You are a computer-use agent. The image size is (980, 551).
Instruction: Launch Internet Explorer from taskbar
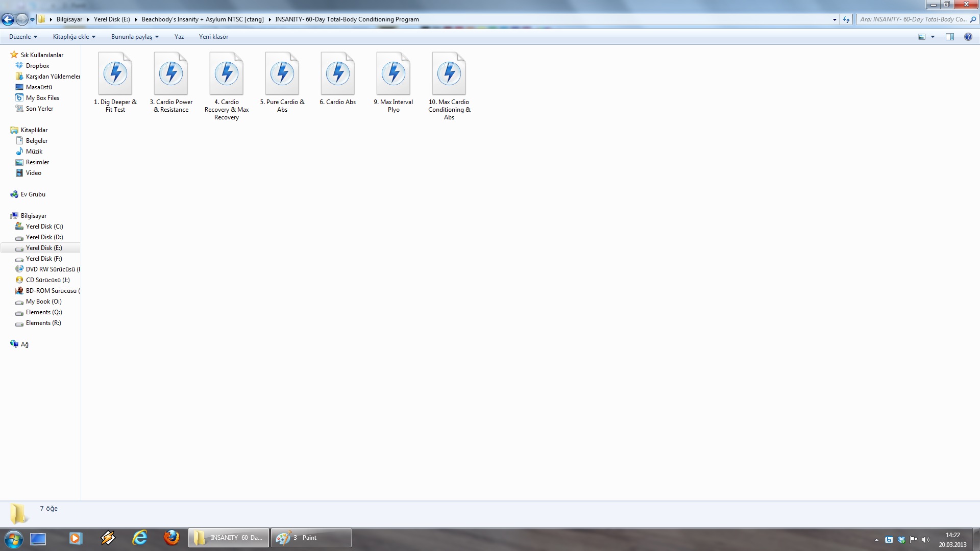pos(139,538)
